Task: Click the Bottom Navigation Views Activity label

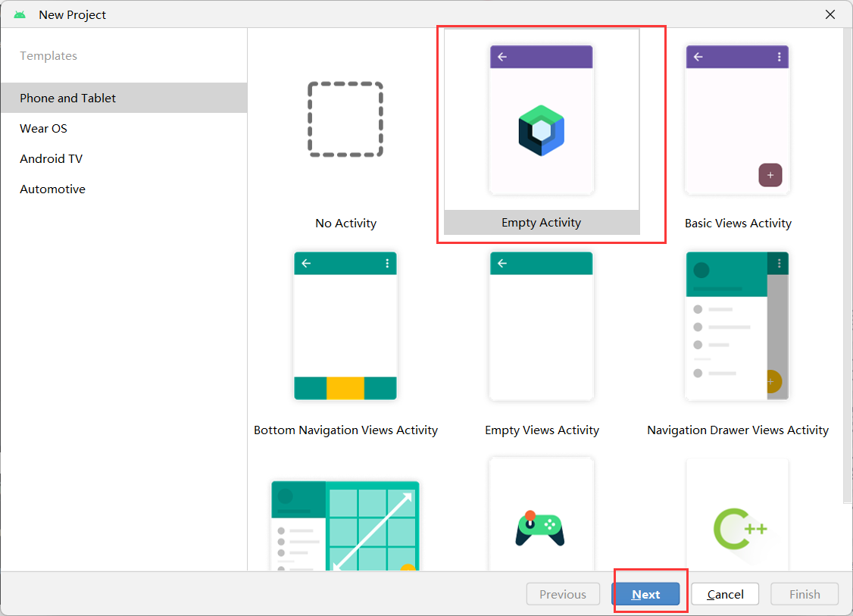Action: [x=346, y=430]
